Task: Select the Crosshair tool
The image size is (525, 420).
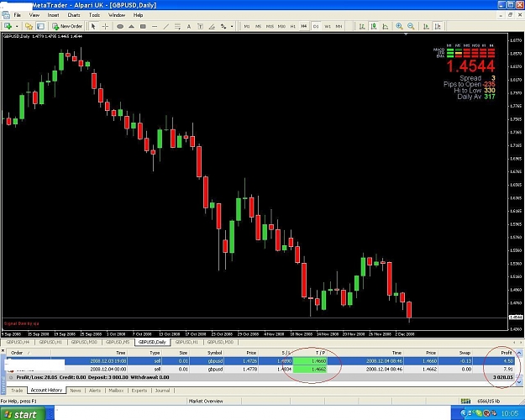Action: tap(105, 26)
